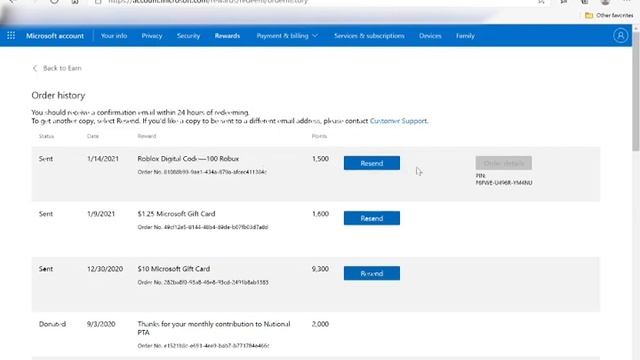
Task: Click the Reward column header
Action: [x=147, y=136]
